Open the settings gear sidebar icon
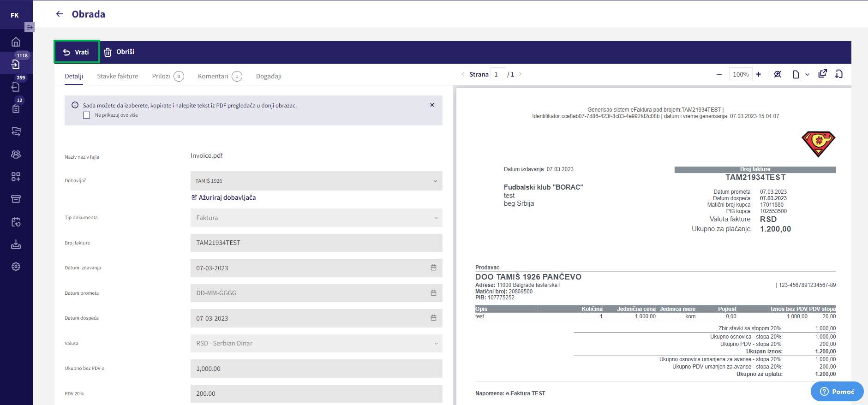This screenshot has width=868, height=405. [x=16, y=267]
